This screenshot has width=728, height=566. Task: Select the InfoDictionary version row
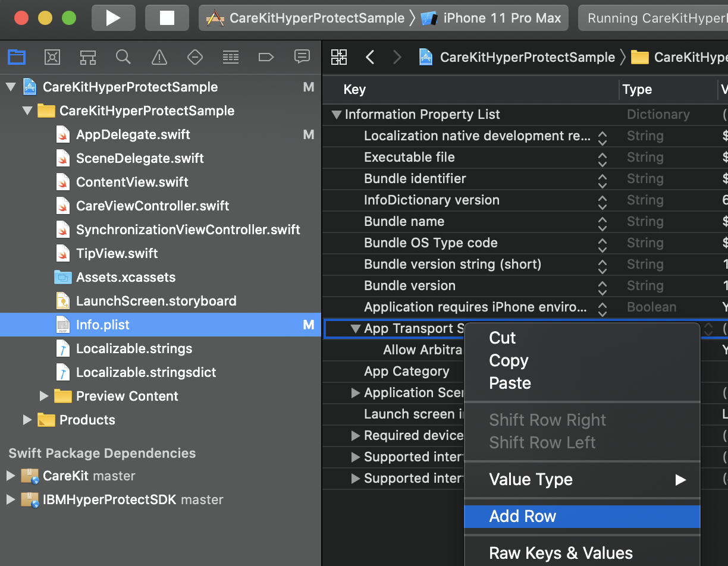[525, 200]
